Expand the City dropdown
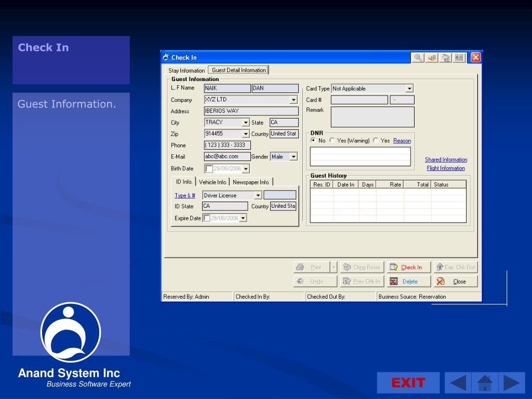Viewport: 532px width, 399px height. click(246, 123)
